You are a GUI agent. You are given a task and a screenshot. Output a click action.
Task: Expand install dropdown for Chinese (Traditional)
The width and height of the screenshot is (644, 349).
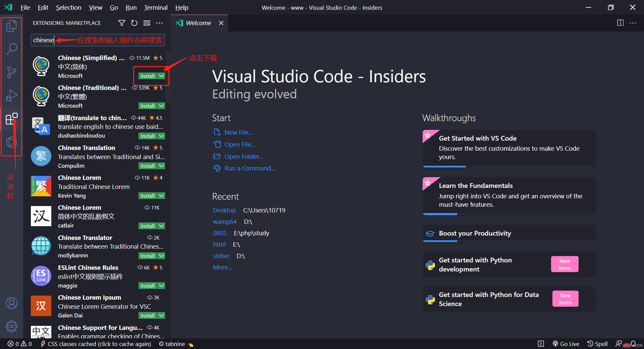161,106
